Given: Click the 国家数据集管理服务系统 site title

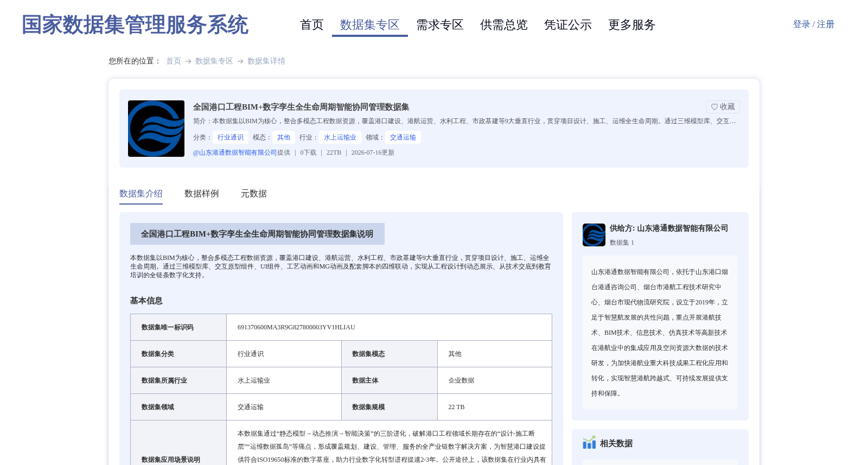Looking at the screenshot, I should tap(135, 25).
